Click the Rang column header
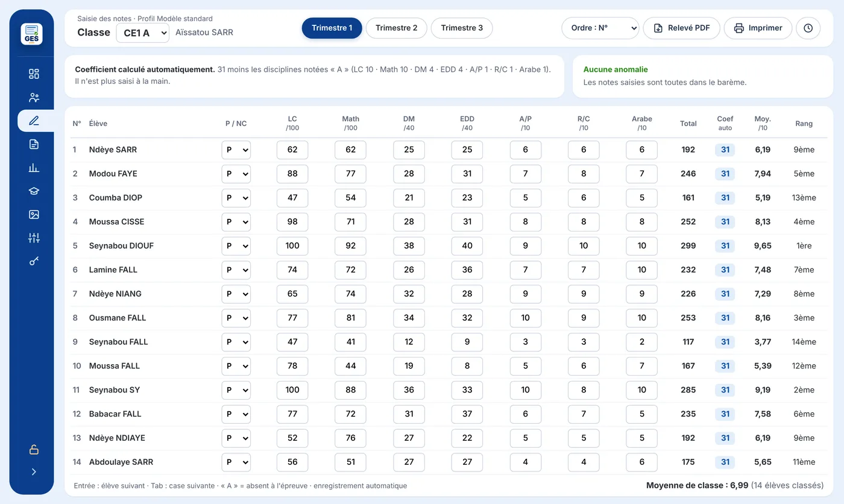This screenshot has width=844, height=504. [x=804, y=124]
